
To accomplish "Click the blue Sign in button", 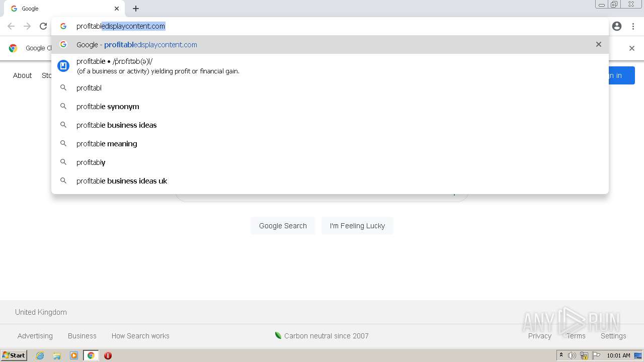I will [x=622, y=75].
